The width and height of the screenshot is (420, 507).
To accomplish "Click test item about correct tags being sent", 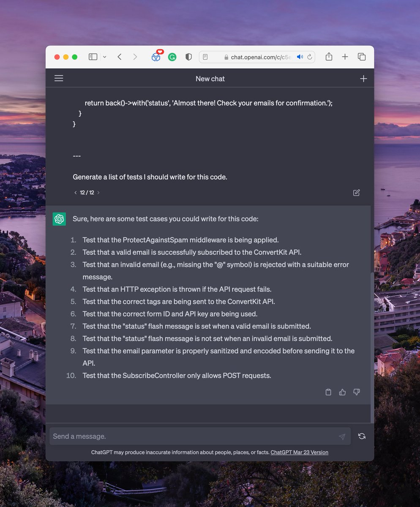I will click(179, 302).
